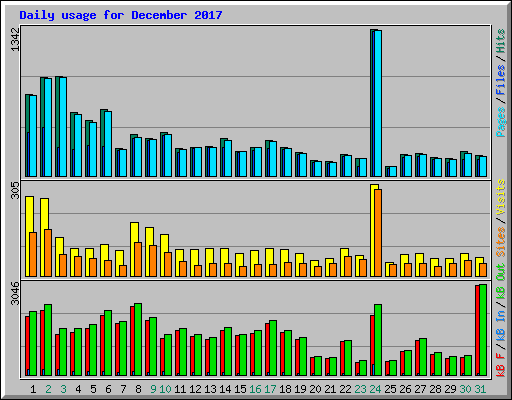Click the day 24 yellow visits bar
Image resolution: width=512 pixels, height=400 pixels.
(373, 230)
